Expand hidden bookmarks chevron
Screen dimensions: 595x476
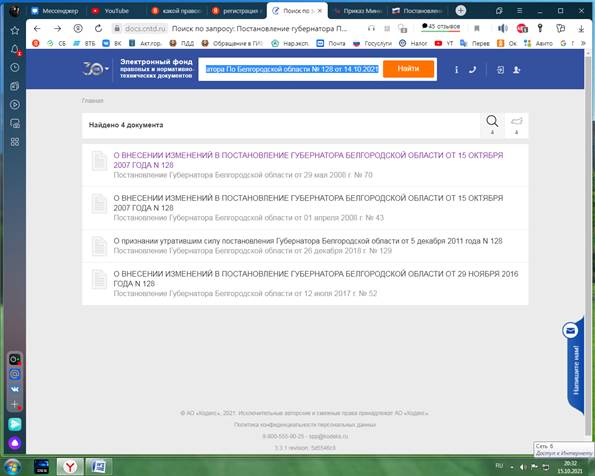tap(583, 43)
